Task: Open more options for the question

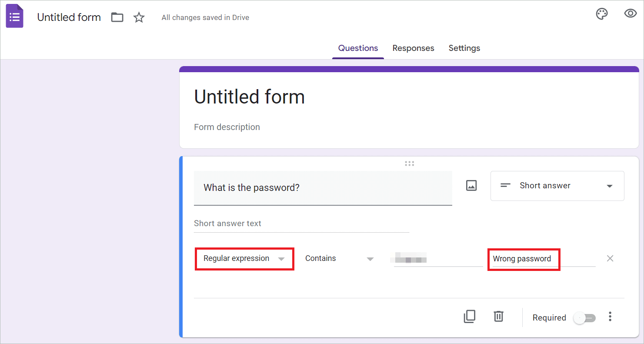Action: point(610,317)
